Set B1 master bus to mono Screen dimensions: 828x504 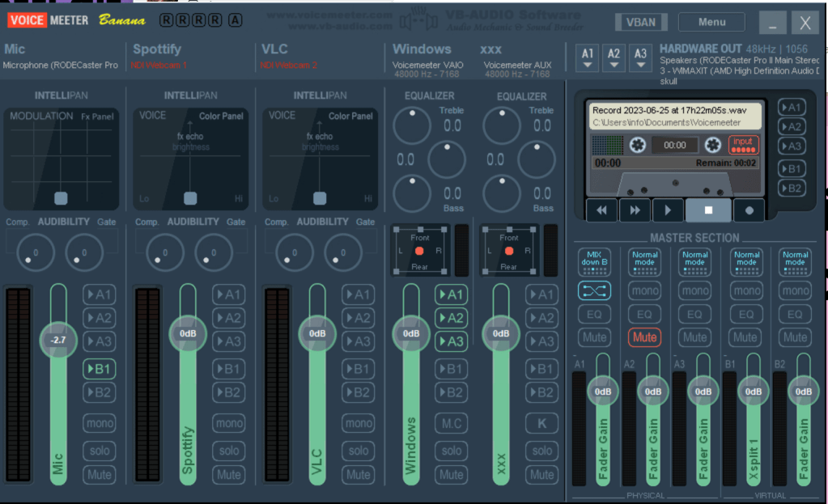pyautogui.click(x=746, y=290)
